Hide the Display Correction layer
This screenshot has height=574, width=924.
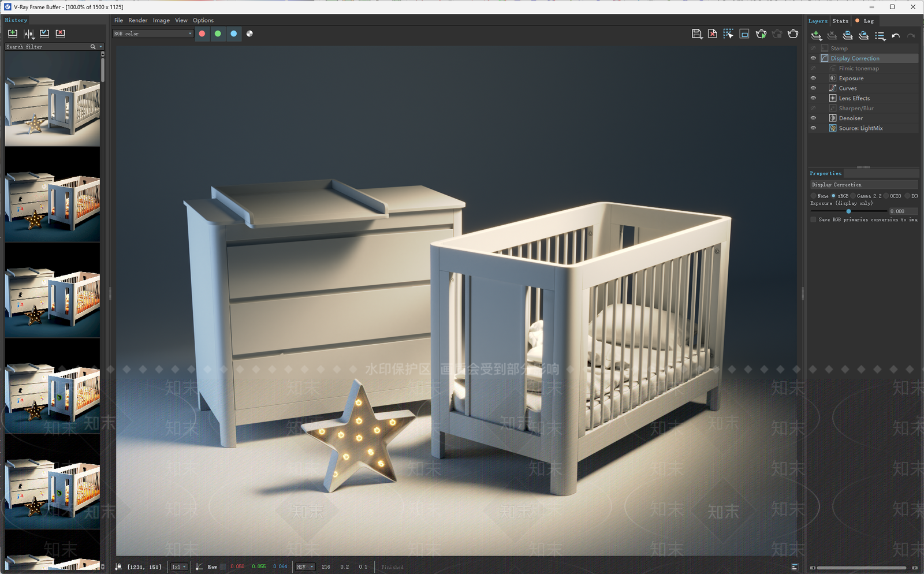click(813, 58)
